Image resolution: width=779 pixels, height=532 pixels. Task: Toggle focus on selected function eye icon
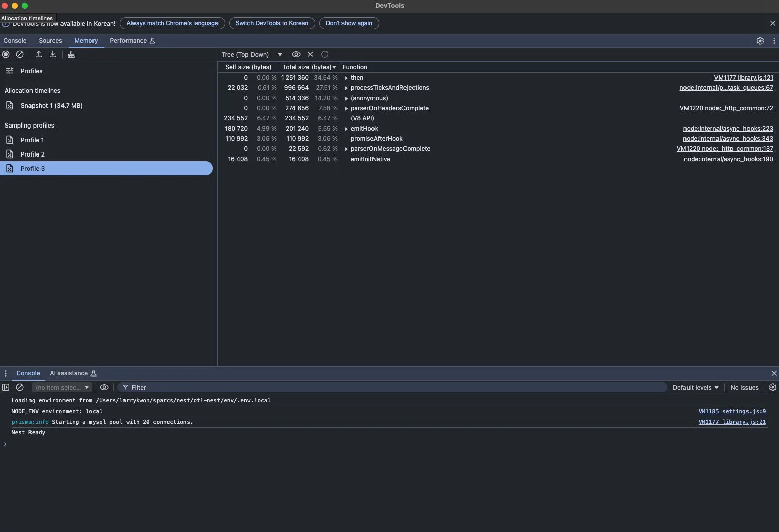coord(296,54)
